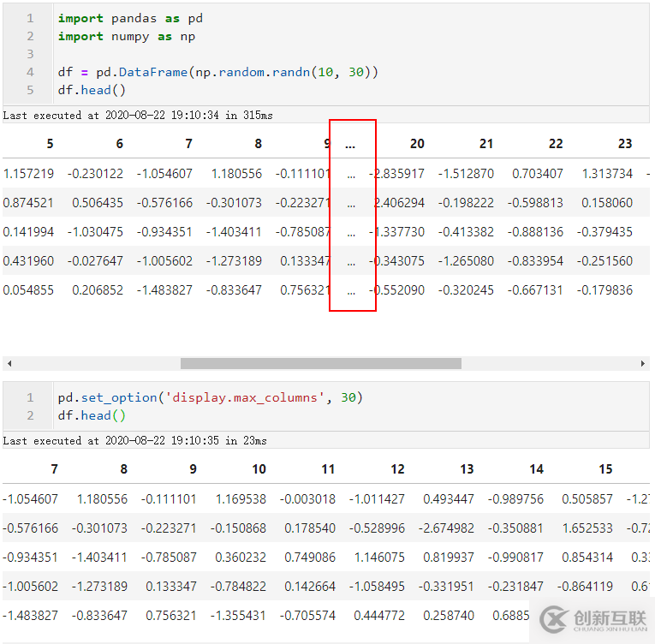Click the cell value 1.169538
Screen dimensions: 655x644
click(x=241, y=499)
